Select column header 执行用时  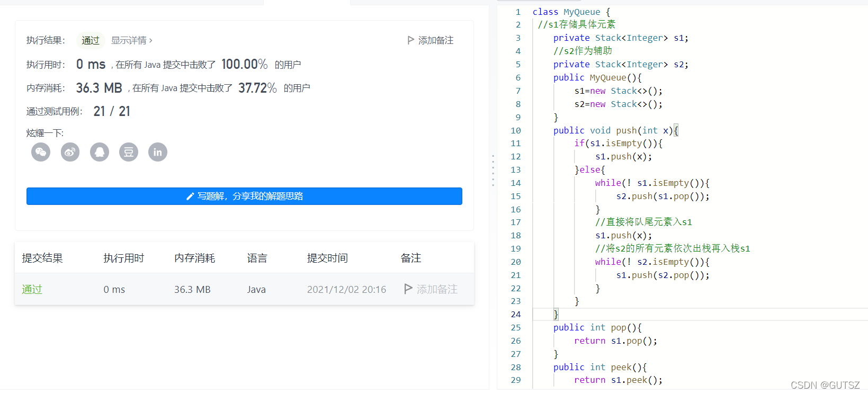tap(124, 258)
